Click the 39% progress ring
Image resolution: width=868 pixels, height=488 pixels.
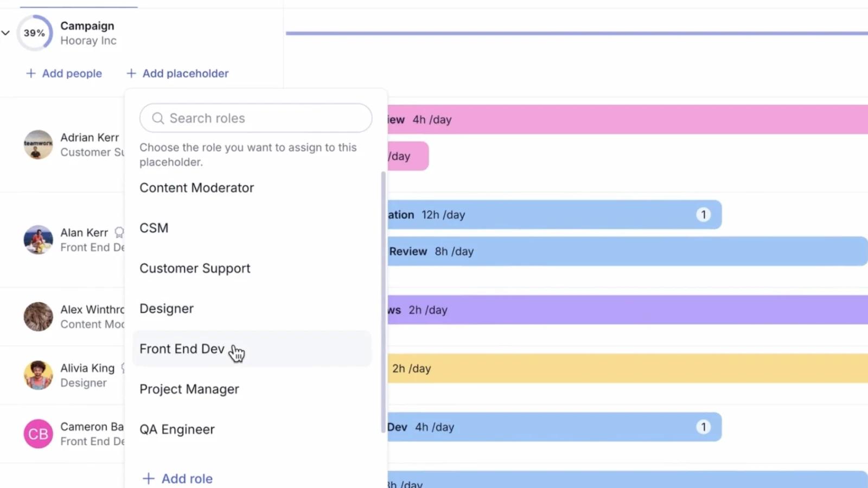pos(34,33)
